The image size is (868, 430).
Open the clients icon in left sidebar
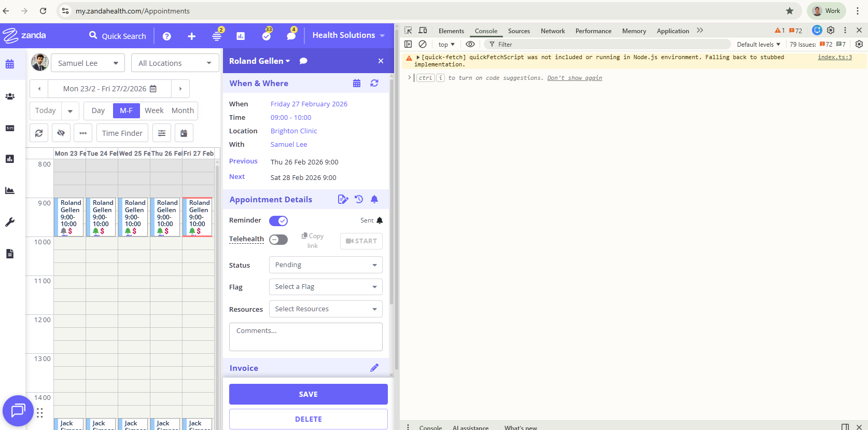click(10, 96)
